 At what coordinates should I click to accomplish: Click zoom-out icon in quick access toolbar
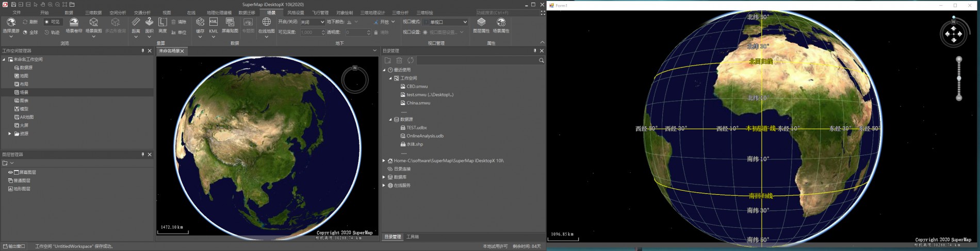(57, 5)
